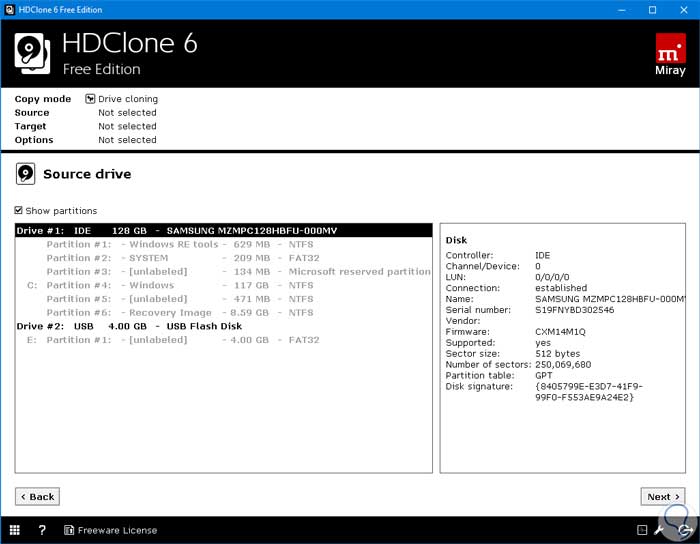
Task: Click the Drive cloning mode icon
Action: 90,99
